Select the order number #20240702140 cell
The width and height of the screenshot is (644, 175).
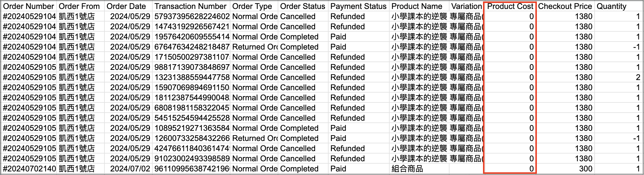coord(29,169)
